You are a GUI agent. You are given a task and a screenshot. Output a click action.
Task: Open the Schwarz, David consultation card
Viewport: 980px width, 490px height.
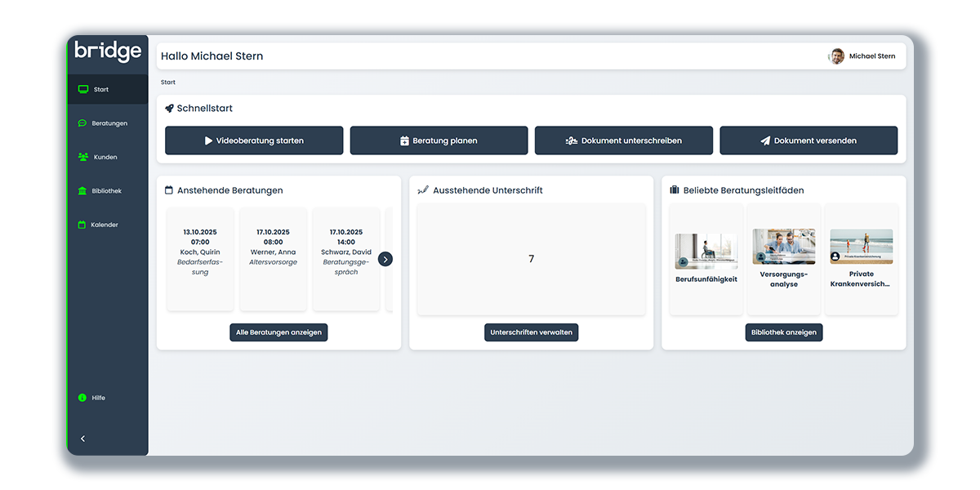(x=346, y=259)
